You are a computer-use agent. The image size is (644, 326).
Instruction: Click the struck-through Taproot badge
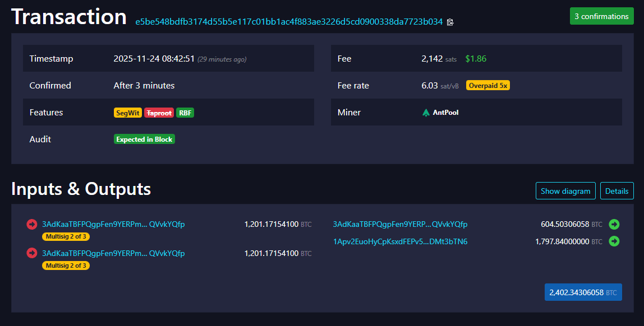[x=159, y=113]
